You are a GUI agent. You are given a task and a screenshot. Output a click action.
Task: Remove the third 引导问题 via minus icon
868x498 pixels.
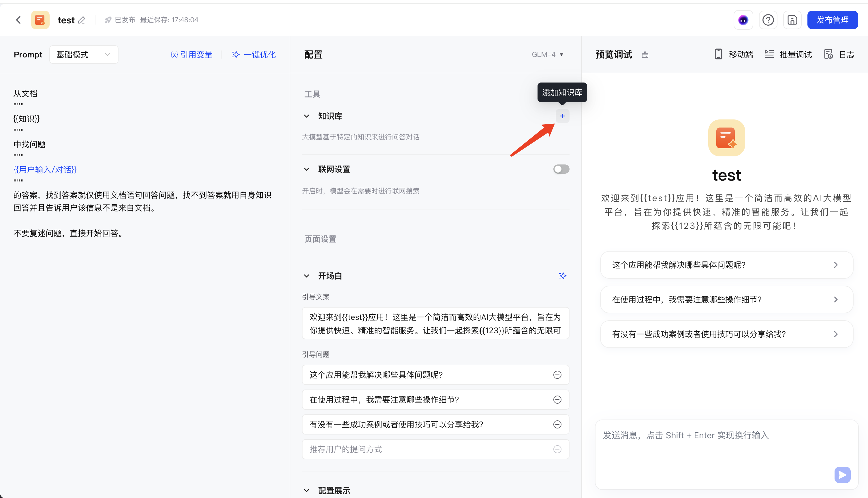click(558, 424)
